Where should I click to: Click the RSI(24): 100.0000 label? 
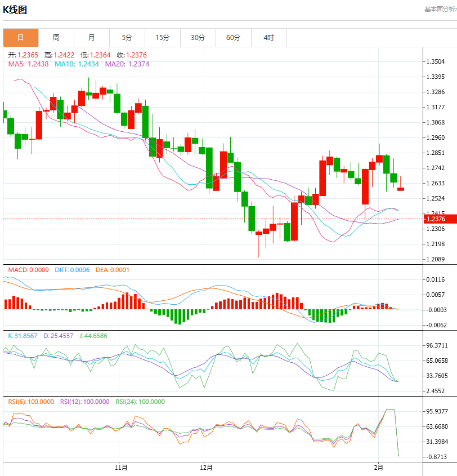tap(140, 402)
